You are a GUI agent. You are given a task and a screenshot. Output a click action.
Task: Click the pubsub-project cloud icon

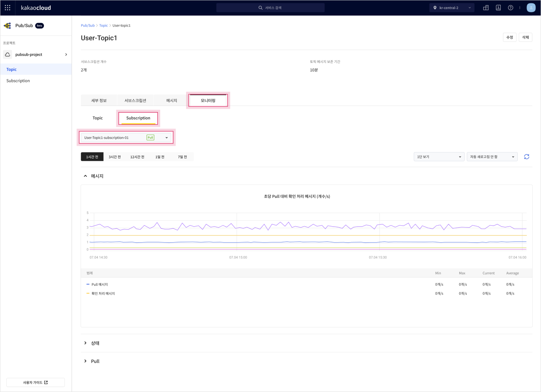coord(8,55)
